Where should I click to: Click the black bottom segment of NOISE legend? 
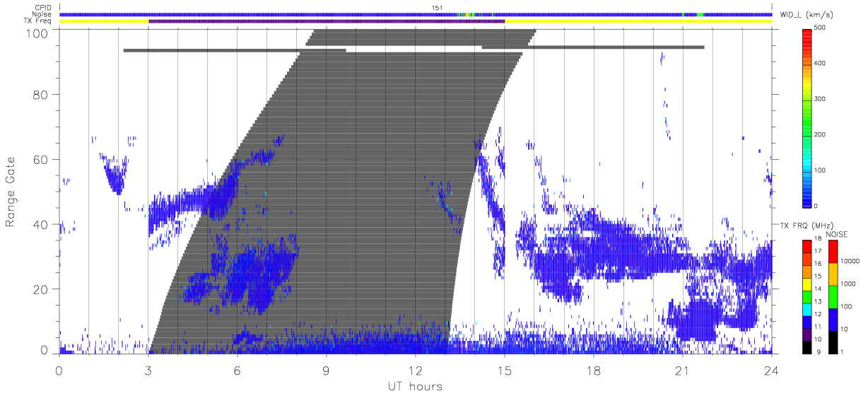tap(833, 342)
